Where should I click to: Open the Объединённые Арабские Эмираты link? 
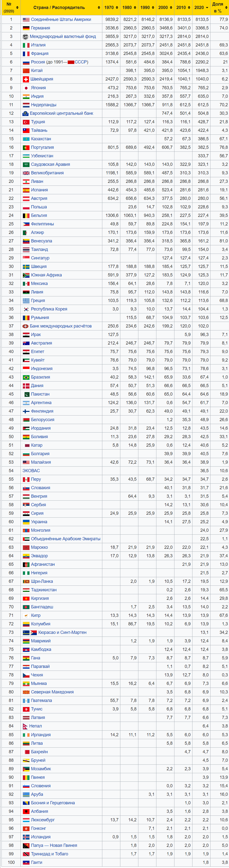[66, 539]
